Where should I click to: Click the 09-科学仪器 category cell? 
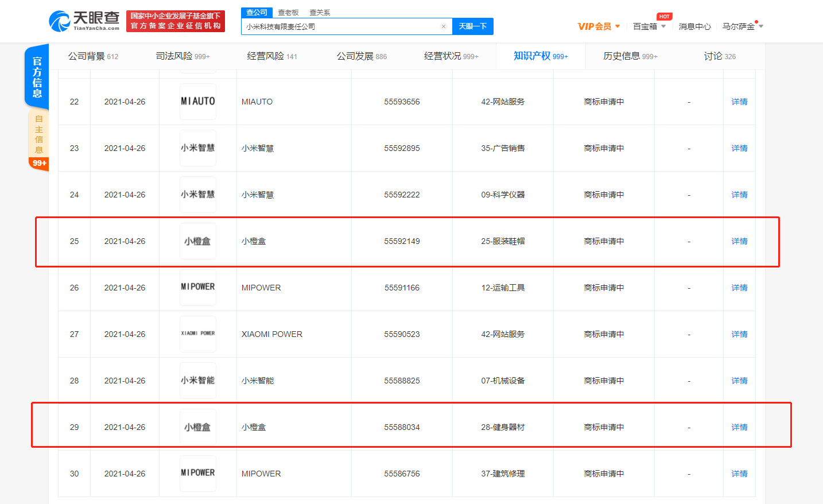pos(503,195)
